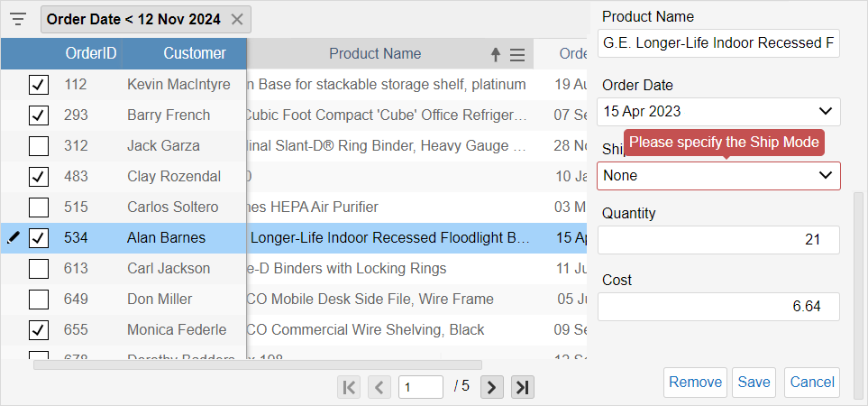This screenshot has height=406, width=868.
Task: Click the sort ascending arrow on Product Name
Action: point(495,55)
